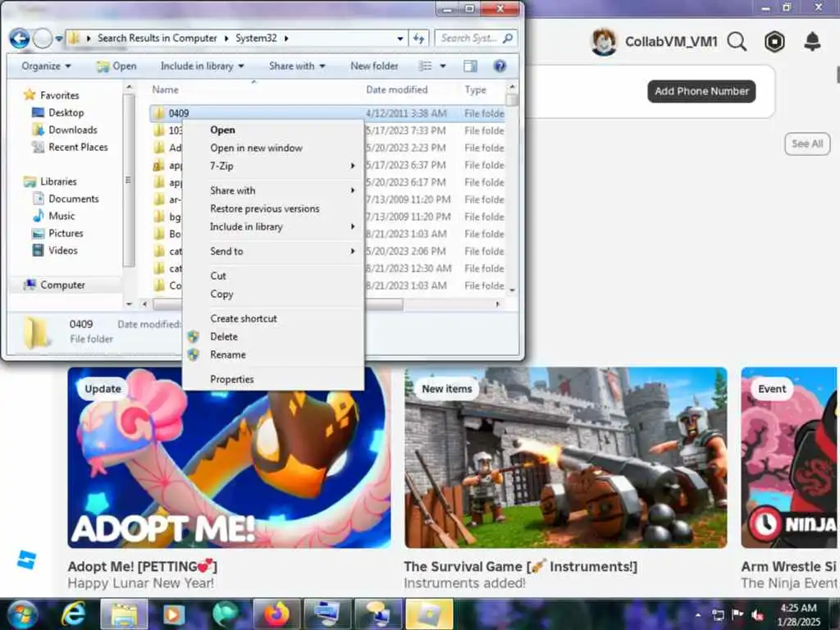Show hidden tray icons arrow
The image size is (840, 630).
click(x=698, y=614)
